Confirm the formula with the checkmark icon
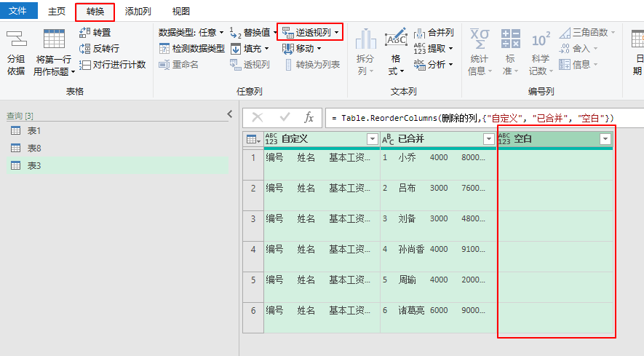 [x=285, y=118]
